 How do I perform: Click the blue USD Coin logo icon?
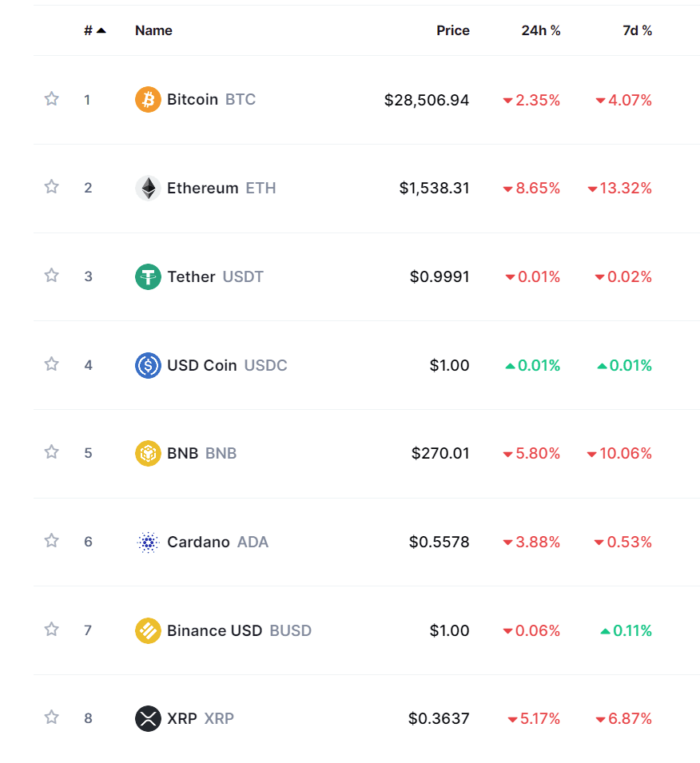click(x=148, y=365)
